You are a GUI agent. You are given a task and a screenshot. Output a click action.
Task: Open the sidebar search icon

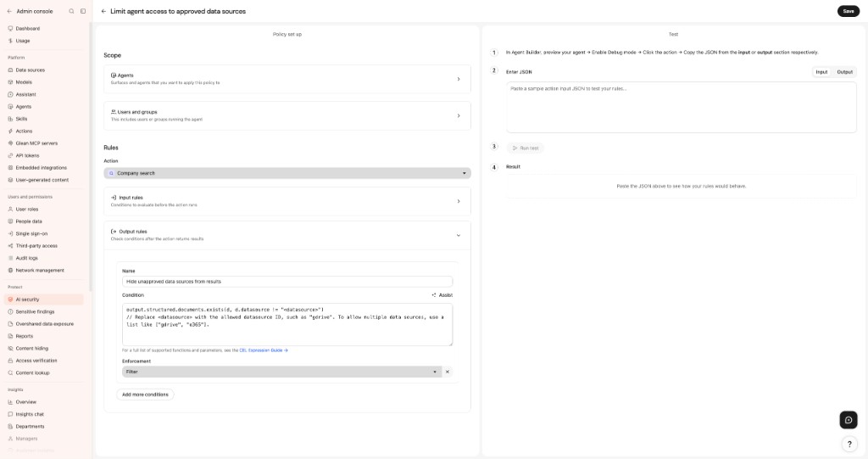tap(71, 11)
